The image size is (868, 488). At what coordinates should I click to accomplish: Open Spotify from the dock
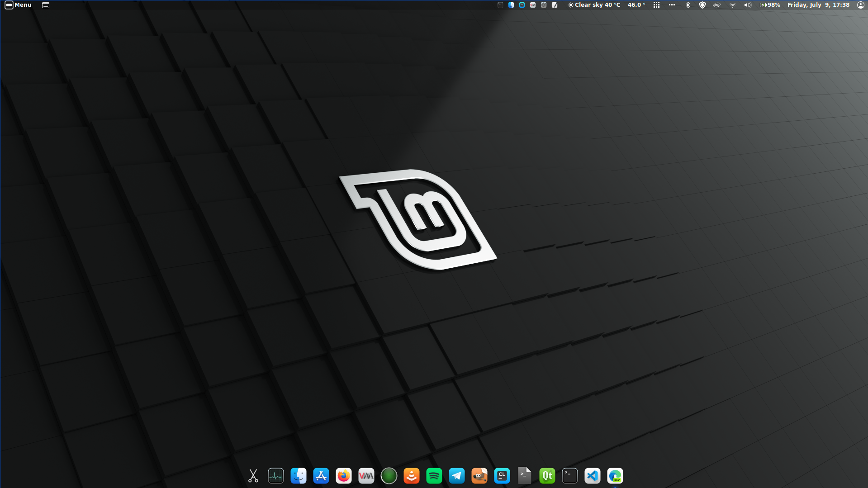point(434,476)
